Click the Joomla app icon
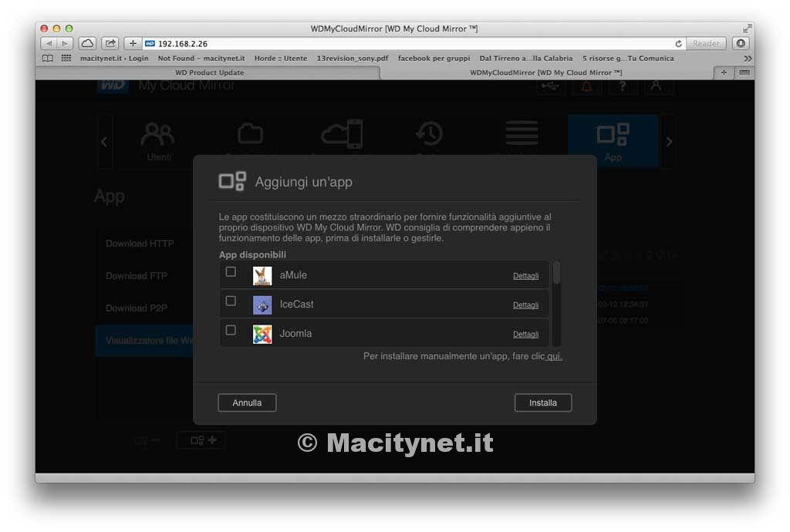The width and height of the screenshot is (790, 532). (262, 334)
